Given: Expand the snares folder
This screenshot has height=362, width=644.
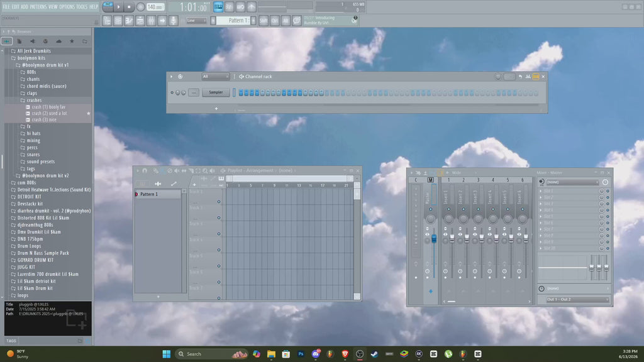Looking at the screenshot, I should coord(33,155).
